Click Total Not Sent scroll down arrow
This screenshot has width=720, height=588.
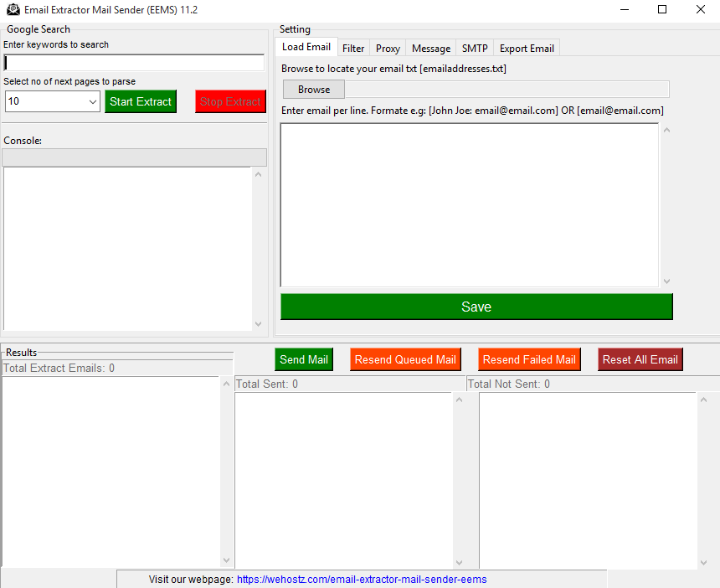point(703,562)
